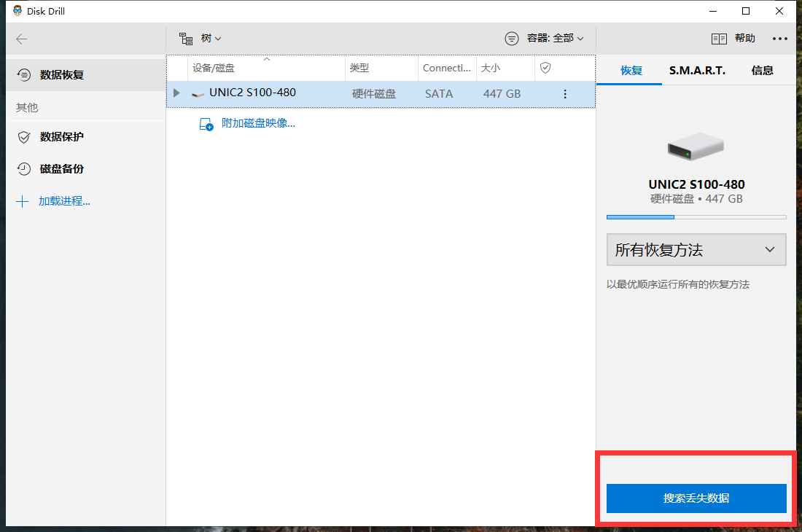Image resolution: width=802 pixels, height=532 pixels.
Task: Open the Help book icon
Action: click(x=719, y=39)
